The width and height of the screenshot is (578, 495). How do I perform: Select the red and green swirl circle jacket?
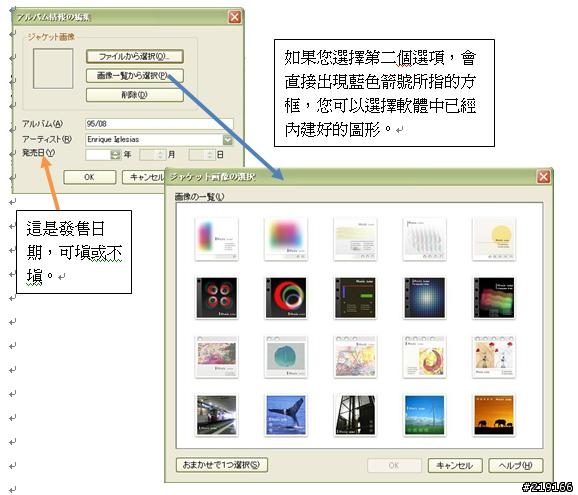click(x=286, y=298)
